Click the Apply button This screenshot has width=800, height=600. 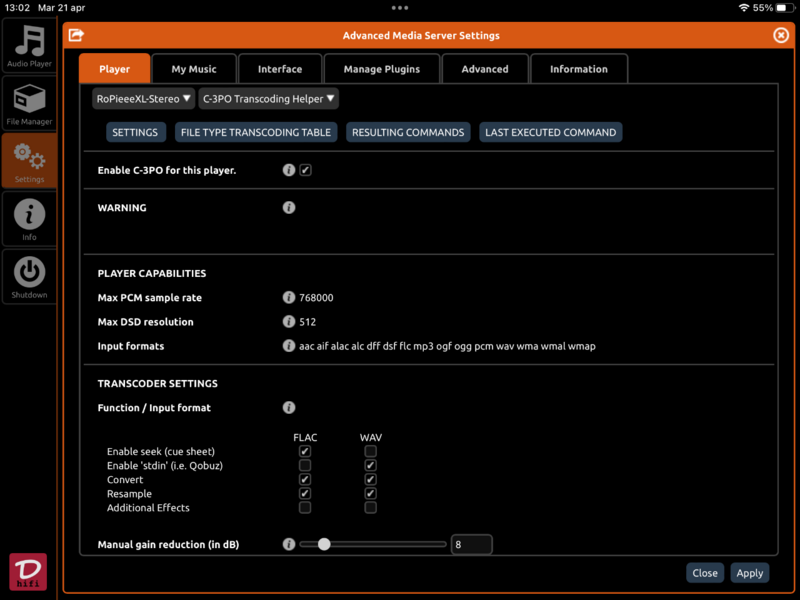[749, 573]
